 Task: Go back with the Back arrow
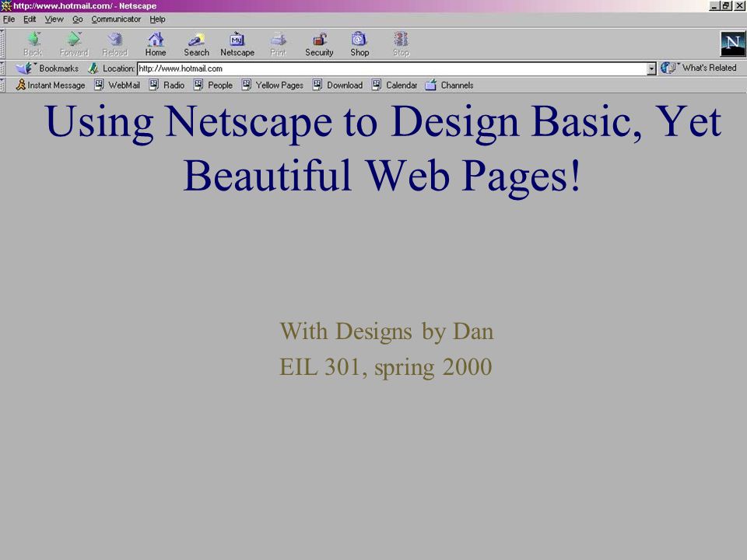[33, 44]
